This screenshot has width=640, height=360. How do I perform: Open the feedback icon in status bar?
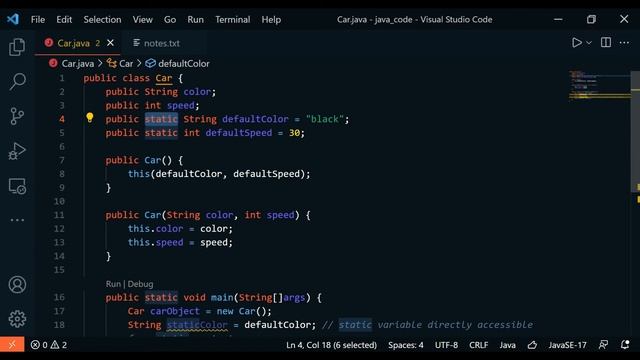coord(603,345)
